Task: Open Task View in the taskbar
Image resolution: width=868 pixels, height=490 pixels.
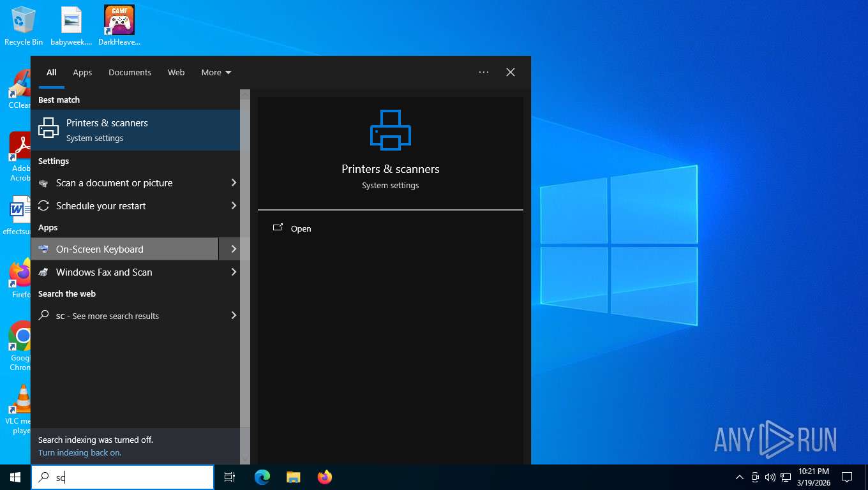Action: coord(230,477)
